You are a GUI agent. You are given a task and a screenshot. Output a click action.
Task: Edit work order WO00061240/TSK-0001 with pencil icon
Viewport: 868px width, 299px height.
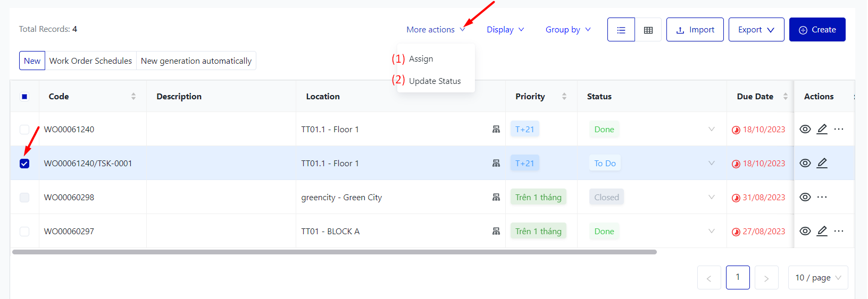[822, 163]
